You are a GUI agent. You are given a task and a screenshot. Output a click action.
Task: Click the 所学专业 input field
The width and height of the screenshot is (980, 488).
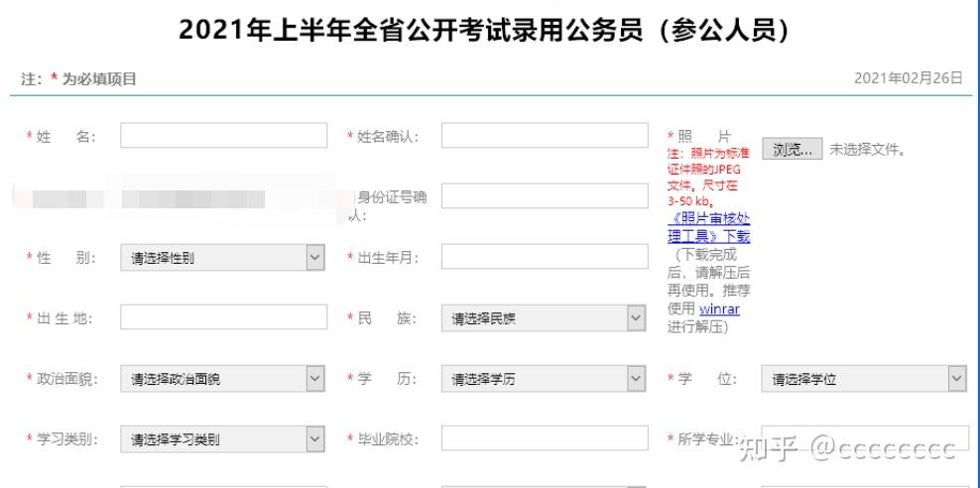[865, 438]
